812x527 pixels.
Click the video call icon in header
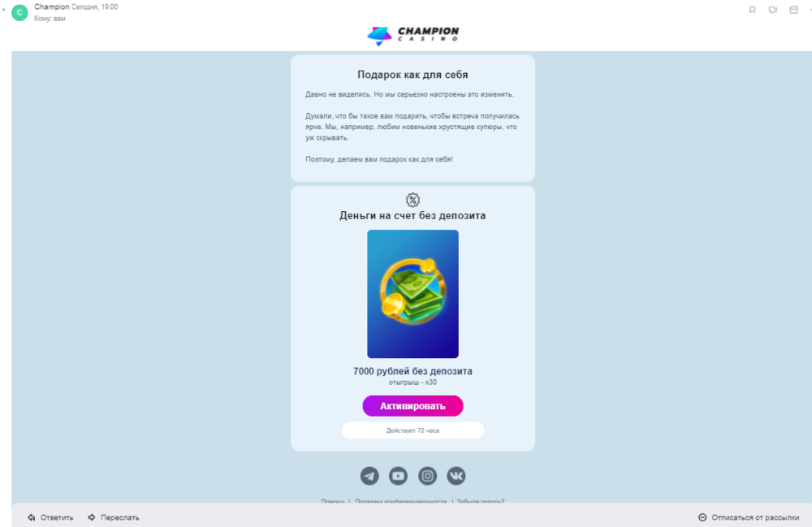point(773,10)
